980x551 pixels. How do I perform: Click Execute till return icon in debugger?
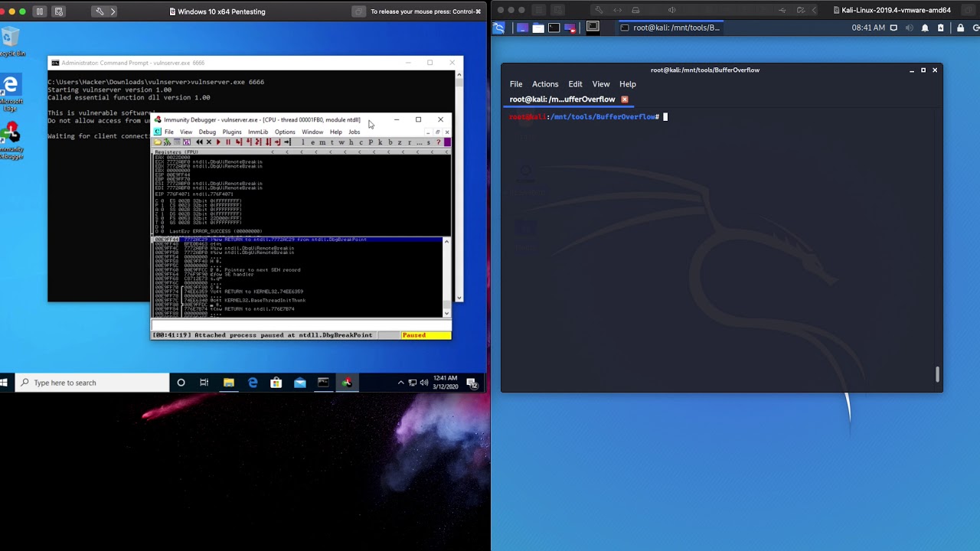[x=277, y=142]
